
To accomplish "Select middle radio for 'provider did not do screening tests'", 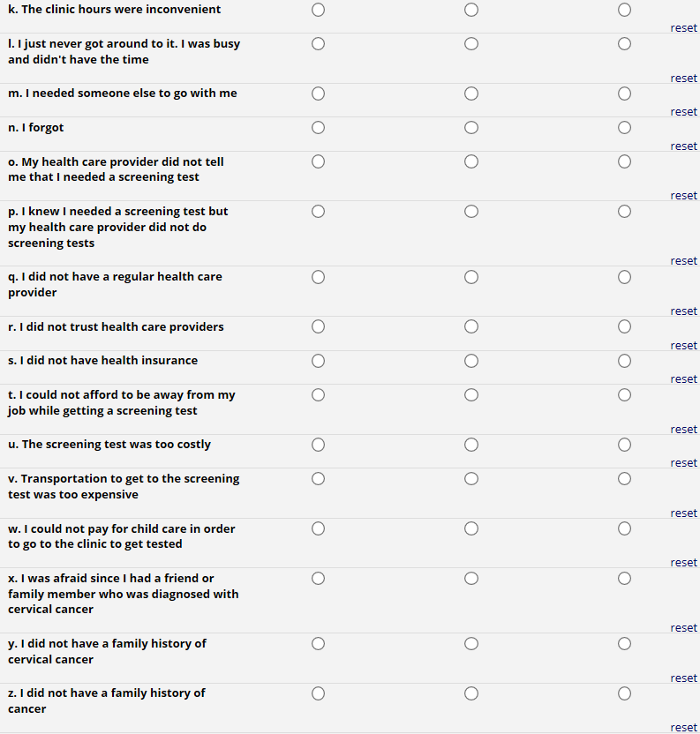I will (x=471, y=212).
